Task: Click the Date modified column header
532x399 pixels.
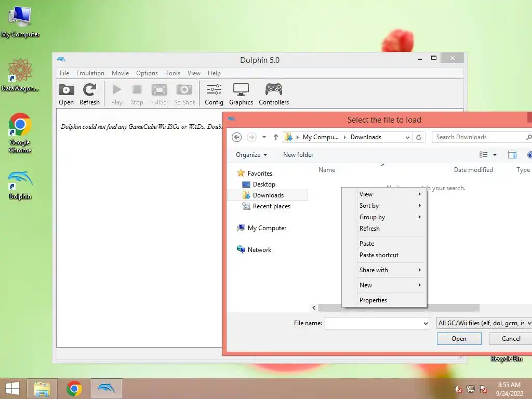Action: (x=473, y=170)
